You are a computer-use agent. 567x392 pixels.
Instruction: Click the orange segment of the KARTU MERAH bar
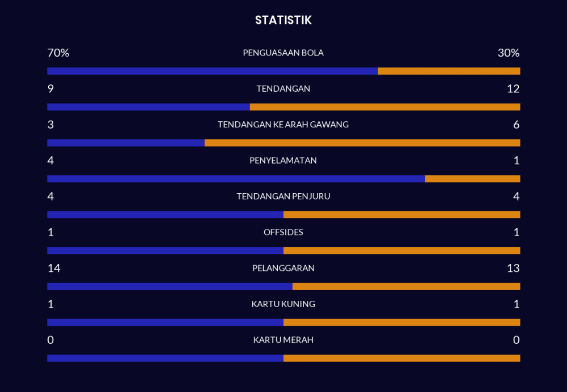pos(401,358)
